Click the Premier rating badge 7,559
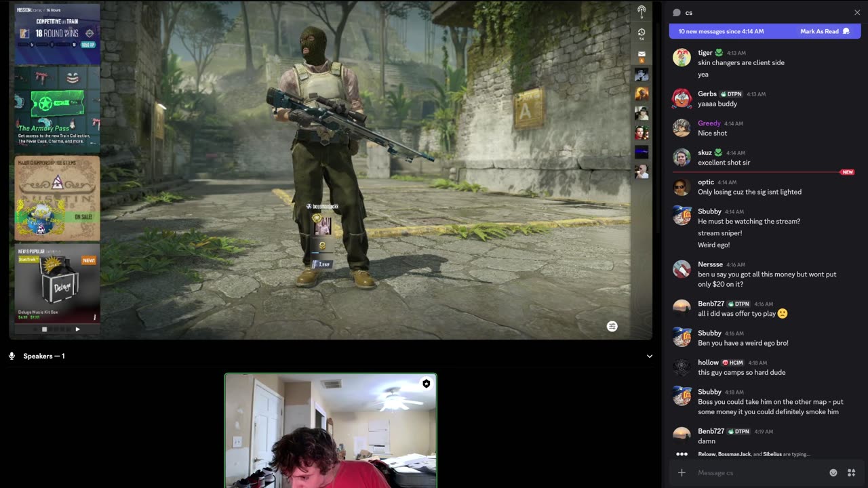Viewport: 868px width, 488px height. click(322, 264)
